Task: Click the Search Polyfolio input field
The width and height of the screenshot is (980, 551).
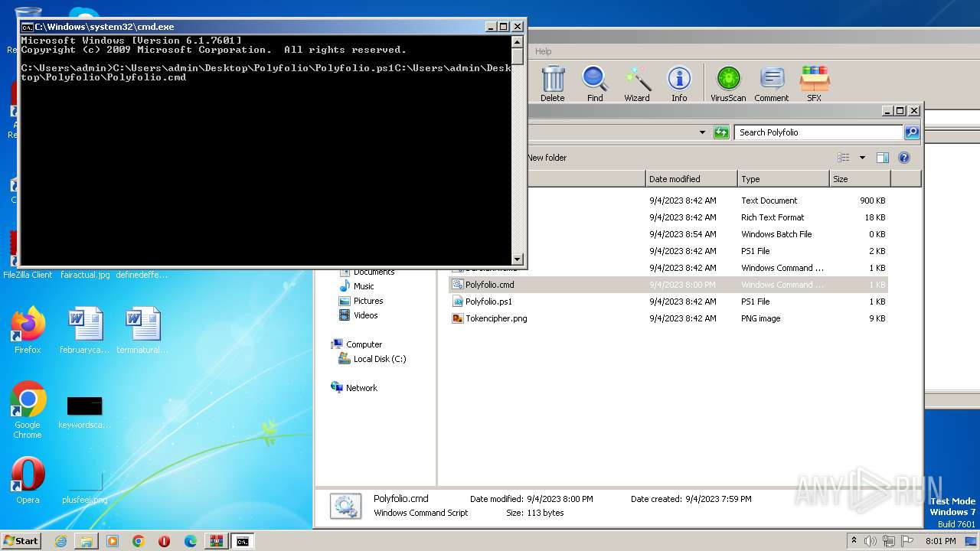Action: (818, 132)
